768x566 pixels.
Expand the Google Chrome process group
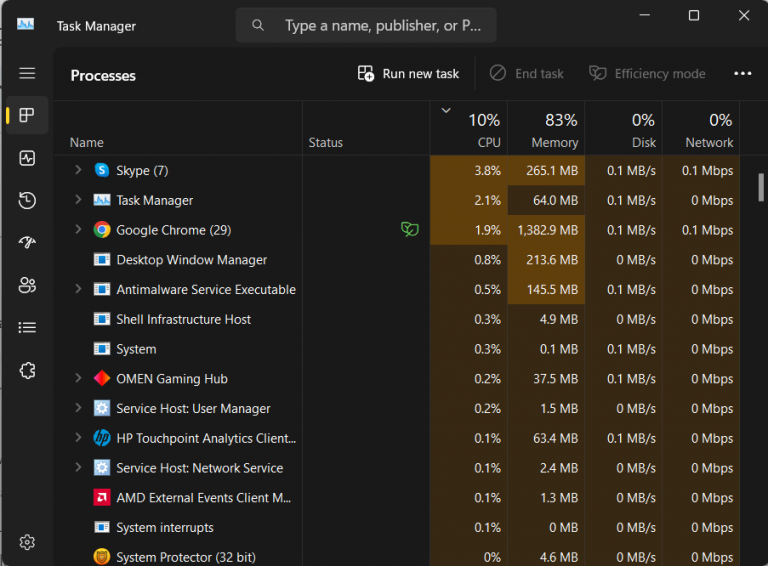[x=79, y=230]
